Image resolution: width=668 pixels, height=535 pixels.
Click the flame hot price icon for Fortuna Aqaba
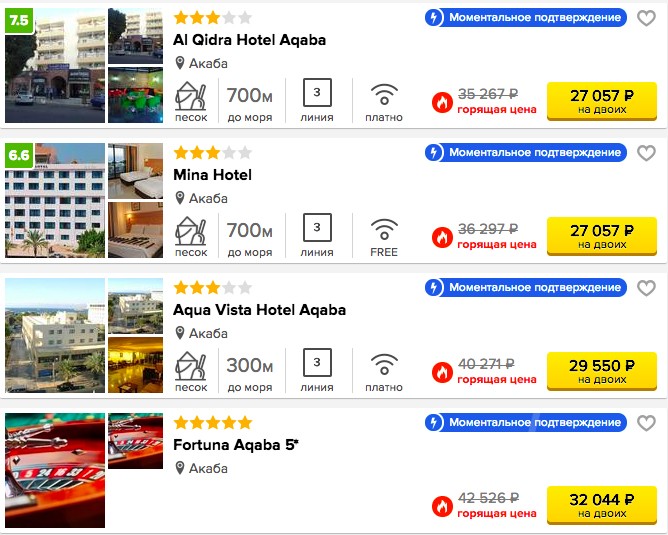(442, 506)
